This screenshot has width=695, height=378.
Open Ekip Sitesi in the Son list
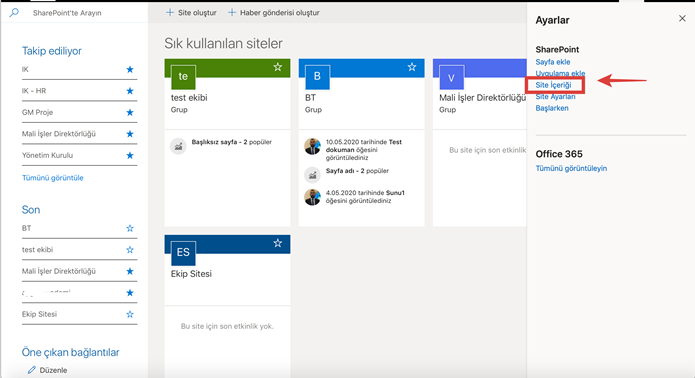pyautogui.click(x=39, y=314)
